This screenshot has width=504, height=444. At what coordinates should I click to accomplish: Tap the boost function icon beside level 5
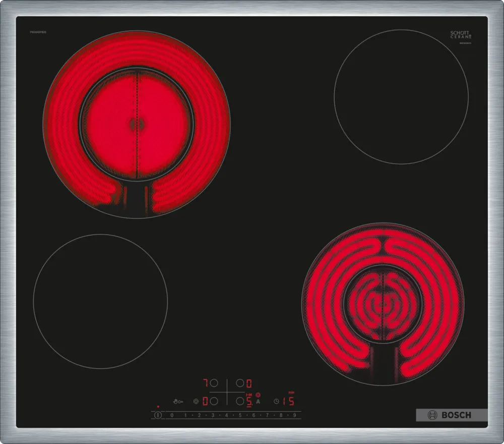[x=249, y=395]
